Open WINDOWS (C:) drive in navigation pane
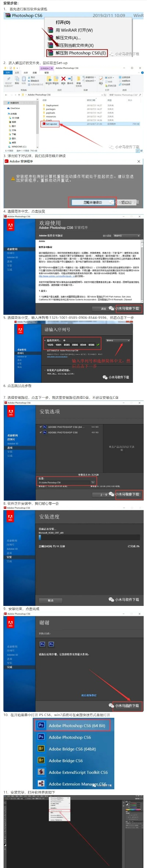 pos(18,147)
